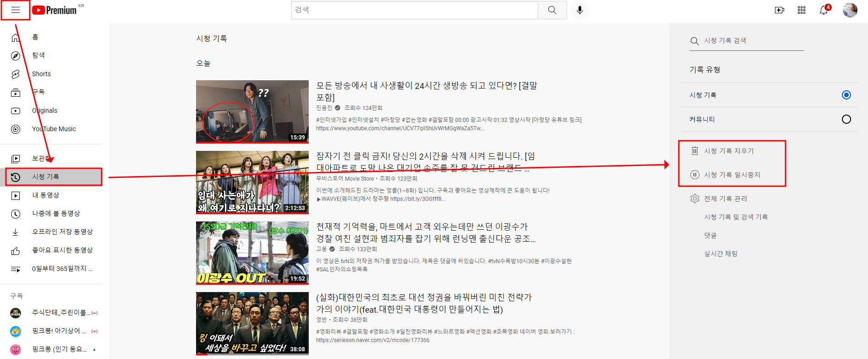The image size is (868, 359).
Task: Open 댓글 history link
Action: (710, 235)
